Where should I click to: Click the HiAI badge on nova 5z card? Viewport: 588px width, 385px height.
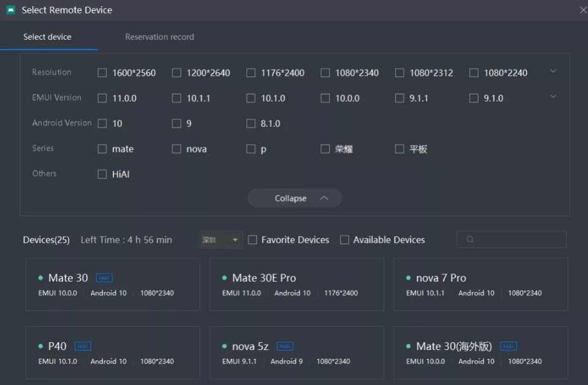pos(284,346)
